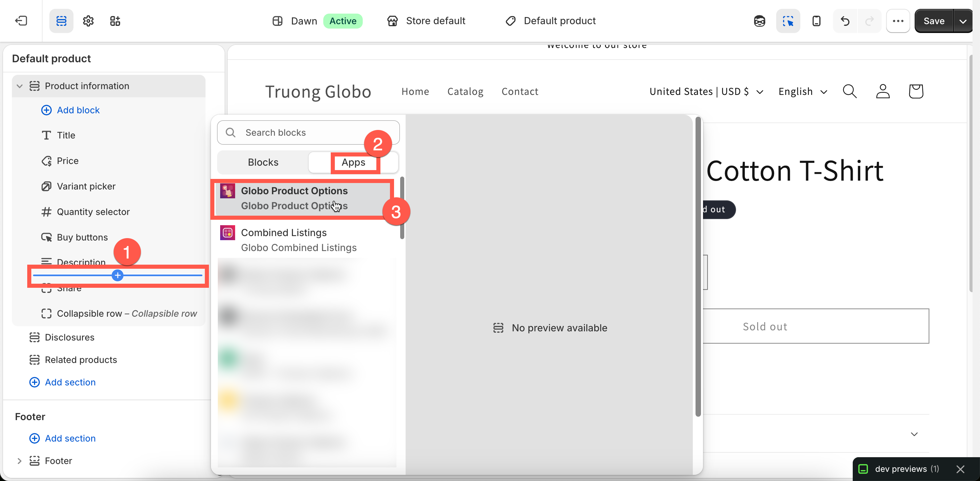980x481 pixels.
Task: Click Add section under Footer heading
Action: (63, 438)
